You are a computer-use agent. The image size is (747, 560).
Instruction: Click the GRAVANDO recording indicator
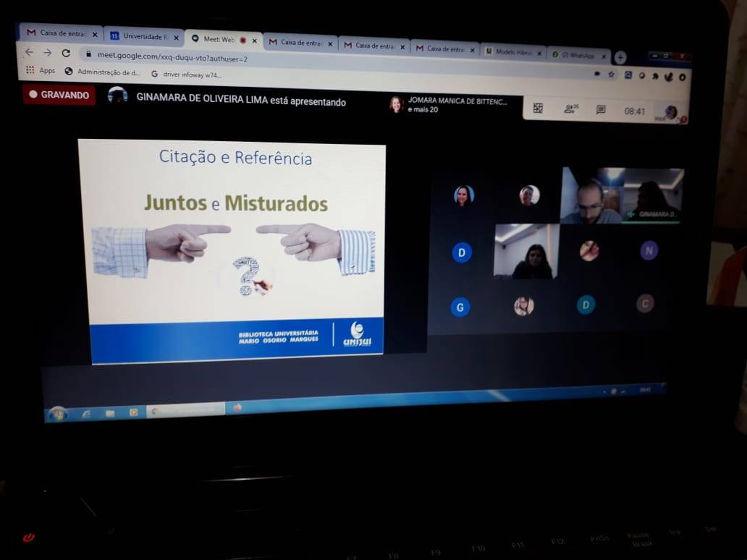pyautogui.click(x=59, y=95)
